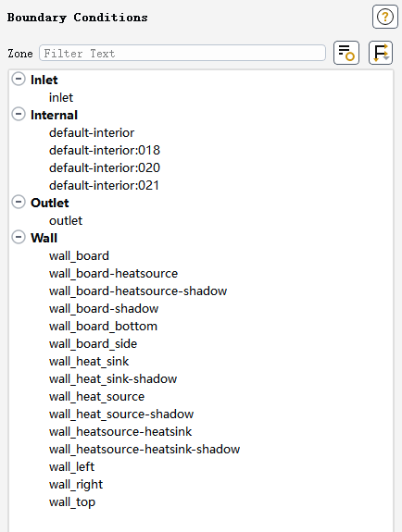The width and height of the screenshot is (402, 532).
Task: Select default-interior:020 zone
Action: (105, 167)
